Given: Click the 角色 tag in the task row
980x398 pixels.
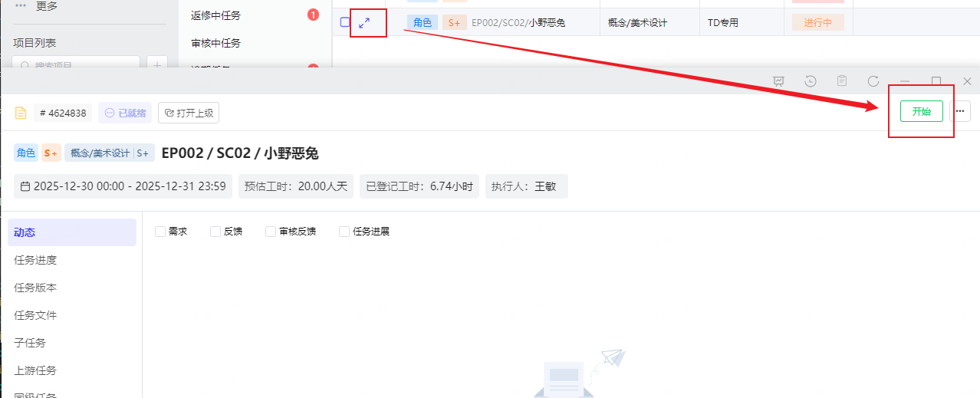Looking at the screenshot, I should 423,22.
